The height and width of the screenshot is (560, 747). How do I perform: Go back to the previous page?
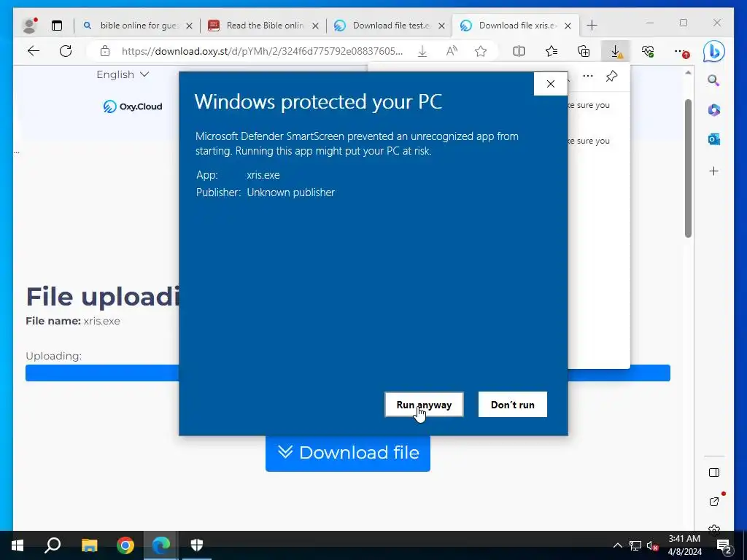tap(34, 51)
